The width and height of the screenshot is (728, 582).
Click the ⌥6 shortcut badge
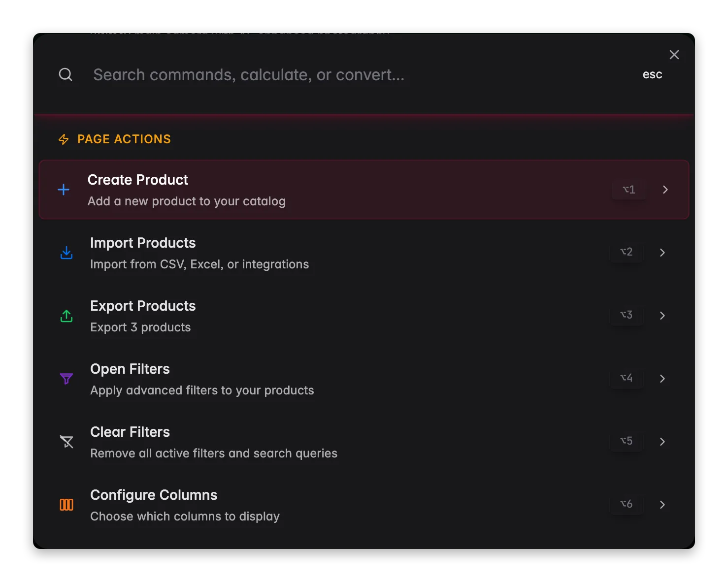pyautogui.click(x=627, y=504)
